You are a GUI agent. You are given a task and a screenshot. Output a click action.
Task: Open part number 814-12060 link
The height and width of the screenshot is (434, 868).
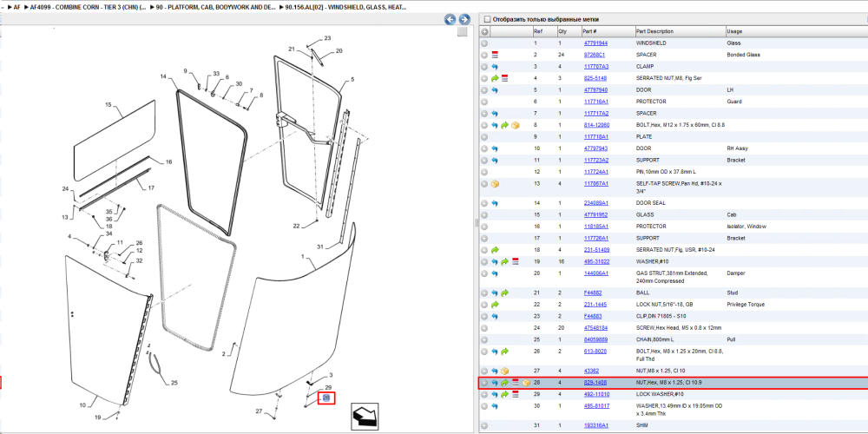tap(597, 125)
